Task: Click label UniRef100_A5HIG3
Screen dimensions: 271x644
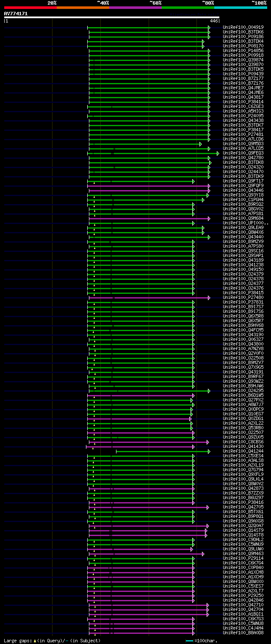Action: [x=243, y=111]
